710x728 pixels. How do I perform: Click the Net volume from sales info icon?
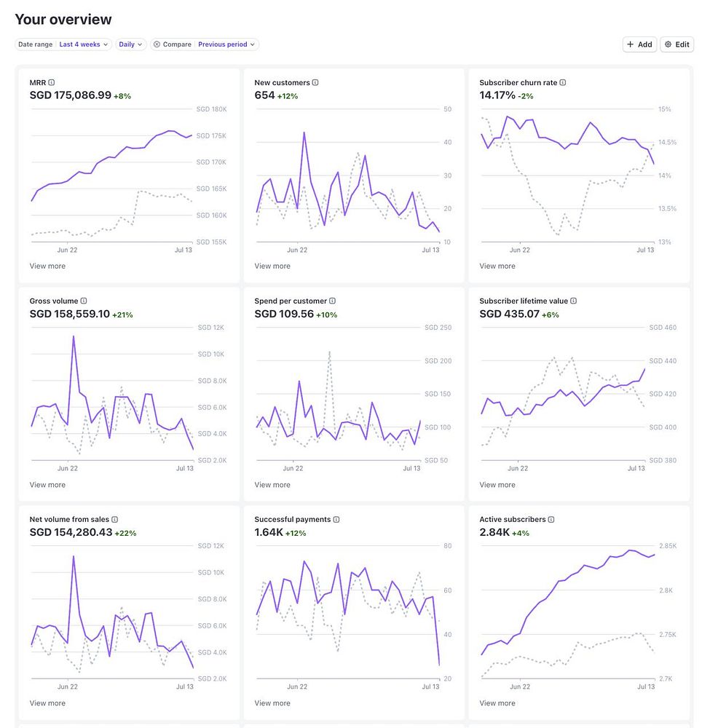(x=115, y=520)
